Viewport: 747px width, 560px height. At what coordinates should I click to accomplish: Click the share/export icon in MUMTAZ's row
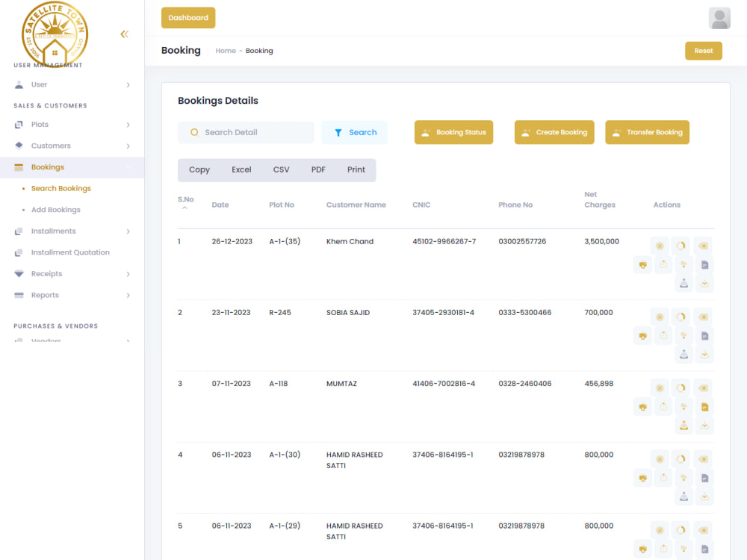coord(663,407)
